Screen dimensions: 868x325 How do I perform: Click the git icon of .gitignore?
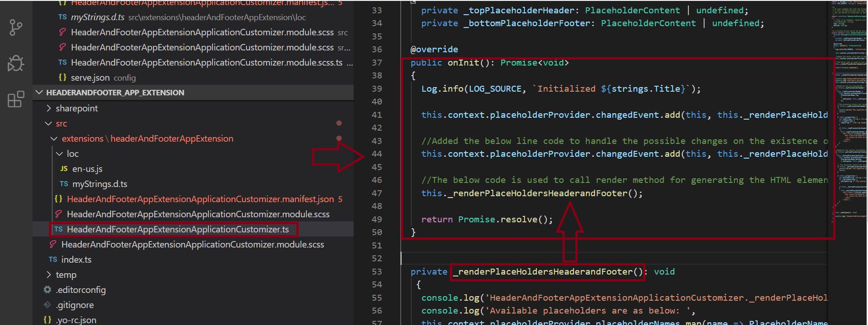coord(47,305)
